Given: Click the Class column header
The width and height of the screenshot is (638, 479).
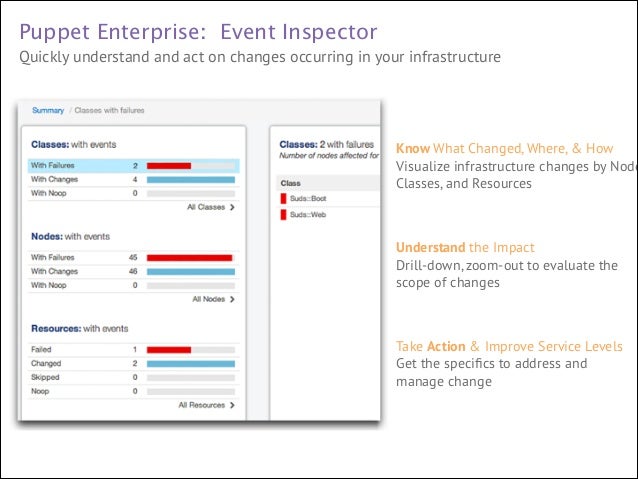Looking at the screenshot, I should click(x=291, y=184).
